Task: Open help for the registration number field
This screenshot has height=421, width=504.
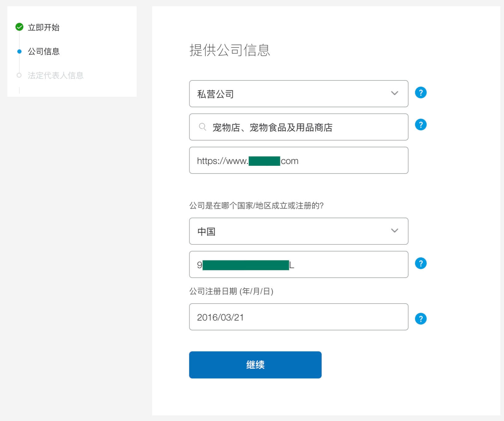Action: pos(421,263)
